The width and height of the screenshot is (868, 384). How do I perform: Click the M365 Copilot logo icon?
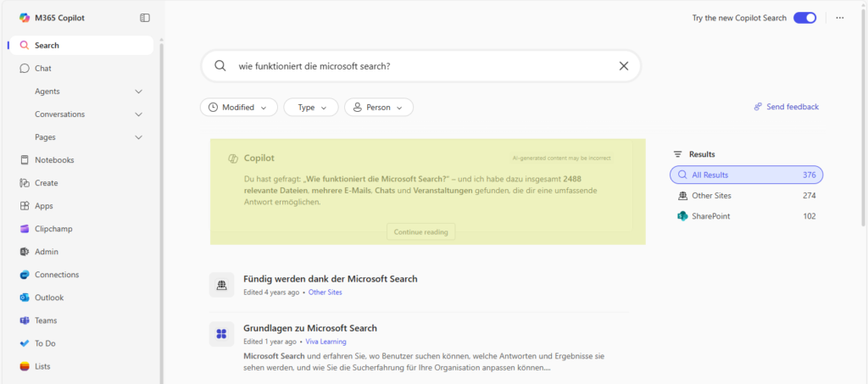pos(25,18)
